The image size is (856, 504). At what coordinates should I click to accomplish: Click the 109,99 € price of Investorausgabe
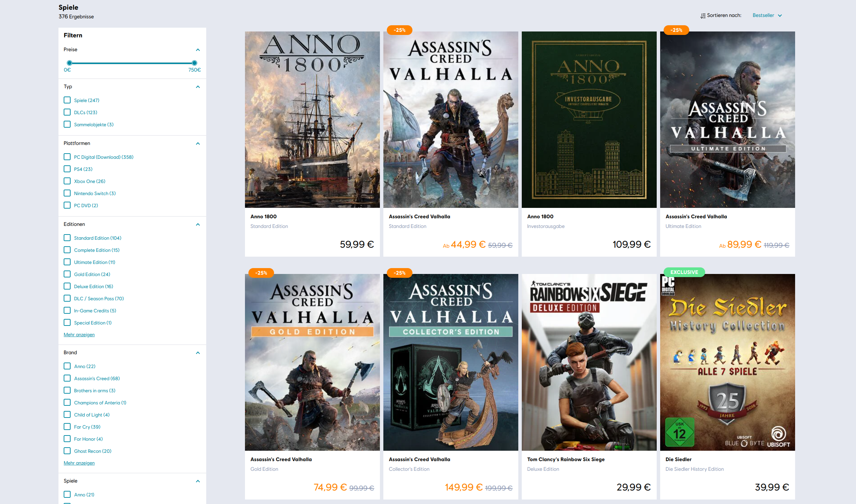click(631, 245)
